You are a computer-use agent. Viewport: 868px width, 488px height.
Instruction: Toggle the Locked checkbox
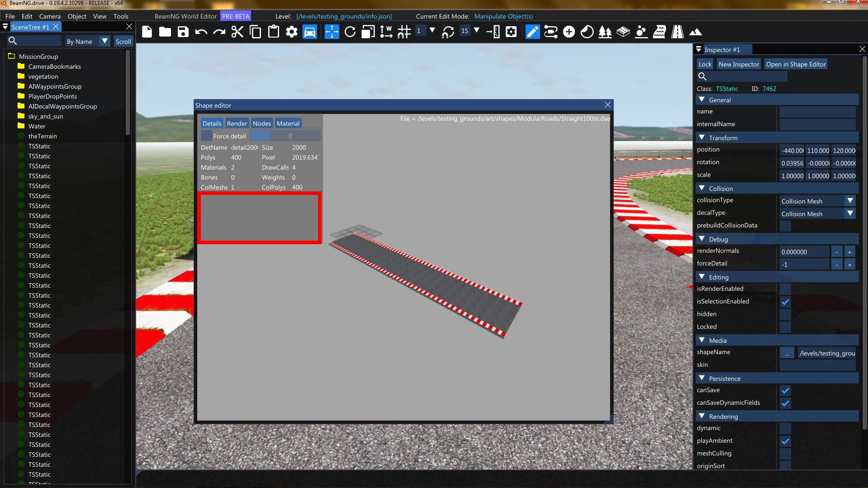786,327
